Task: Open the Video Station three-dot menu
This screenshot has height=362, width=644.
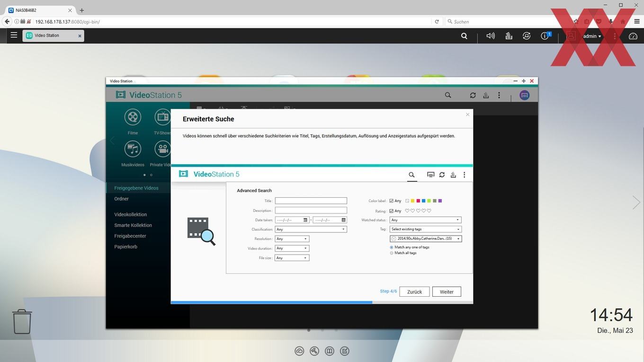Action: tap(499, 95)
